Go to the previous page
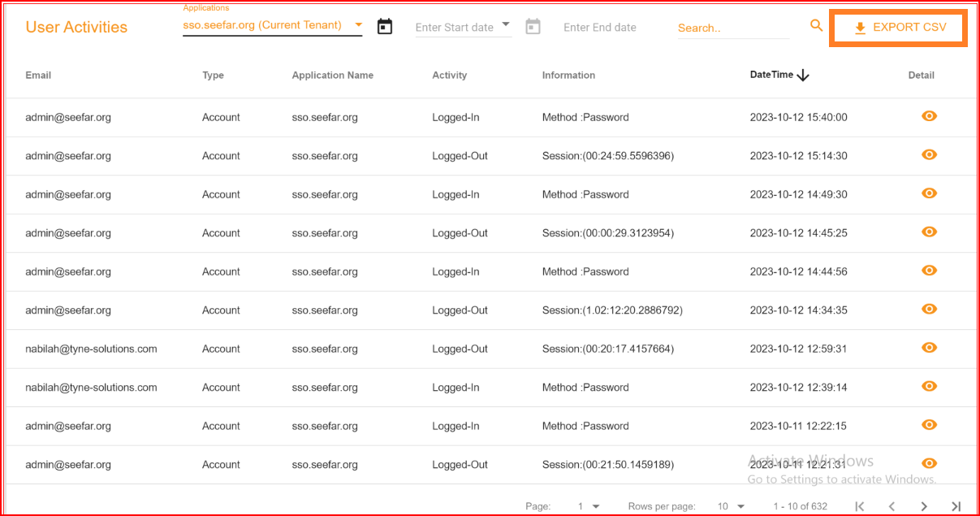The width and height of the screenshot is (980, 516). (891, 506)
